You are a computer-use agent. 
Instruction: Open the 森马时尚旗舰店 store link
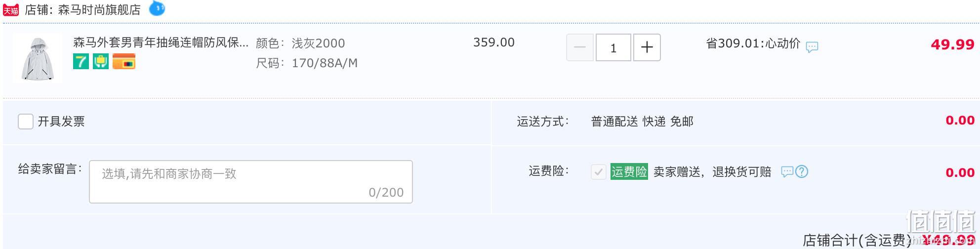[99, 10]
